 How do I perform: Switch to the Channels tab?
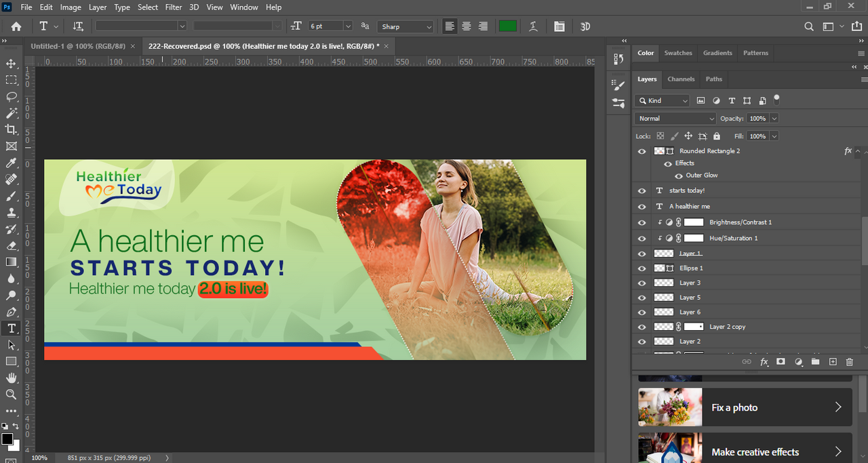point(681,79)
